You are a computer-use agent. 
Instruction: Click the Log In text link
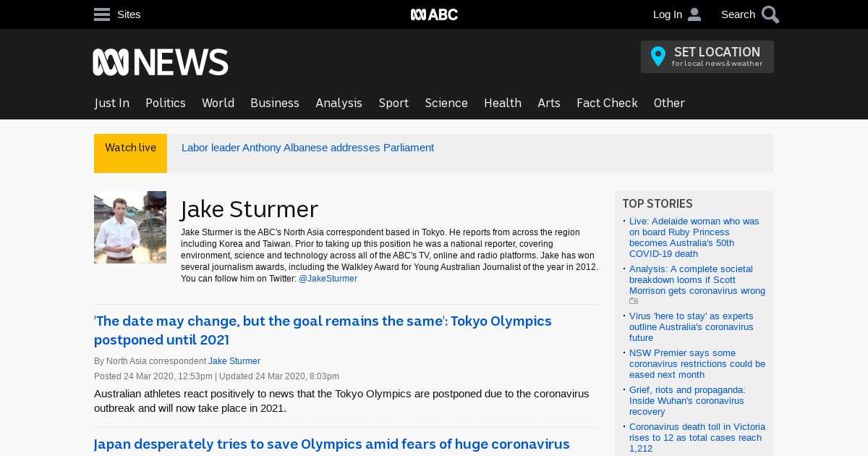pyautogui.click(x=667, y=14)
